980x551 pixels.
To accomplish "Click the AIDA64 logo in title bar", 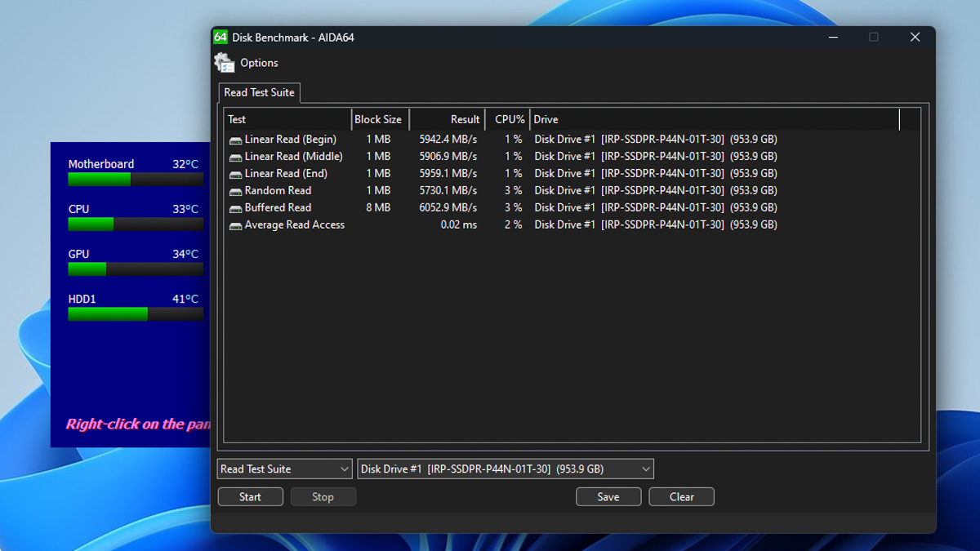I will click(220, 37).
